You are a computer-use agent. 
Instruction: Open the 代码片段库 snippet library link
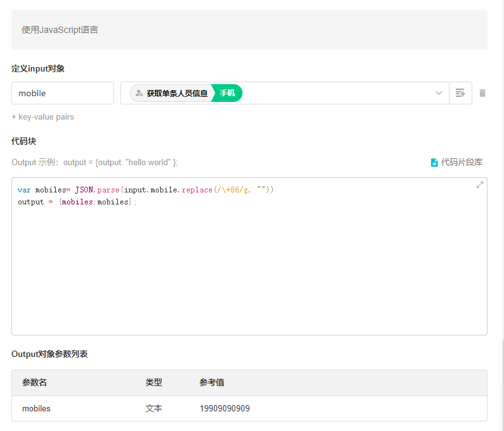[462, 163]
